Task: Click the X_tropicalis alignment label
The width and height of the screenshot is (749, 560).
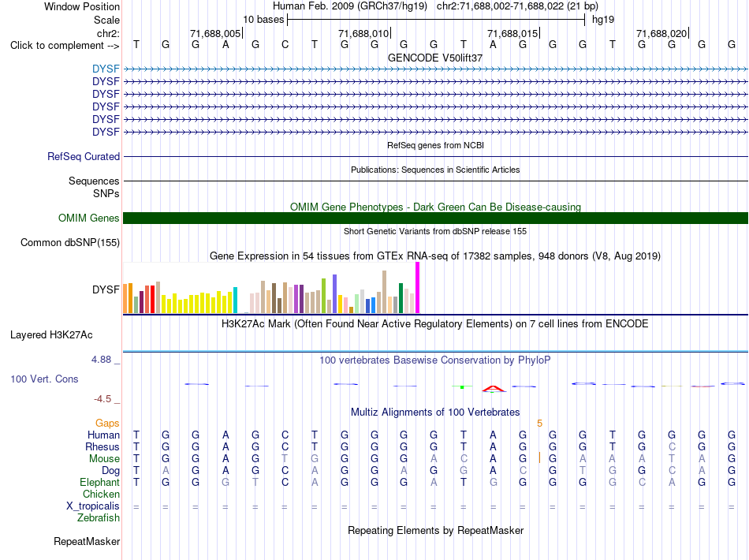Action: tap(93, 506)
